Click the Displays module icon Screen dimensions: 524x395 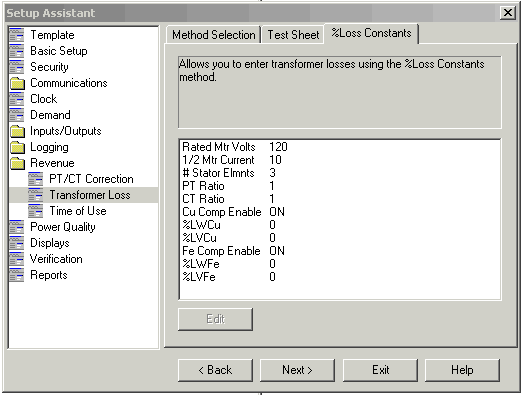tap(16, 243)
